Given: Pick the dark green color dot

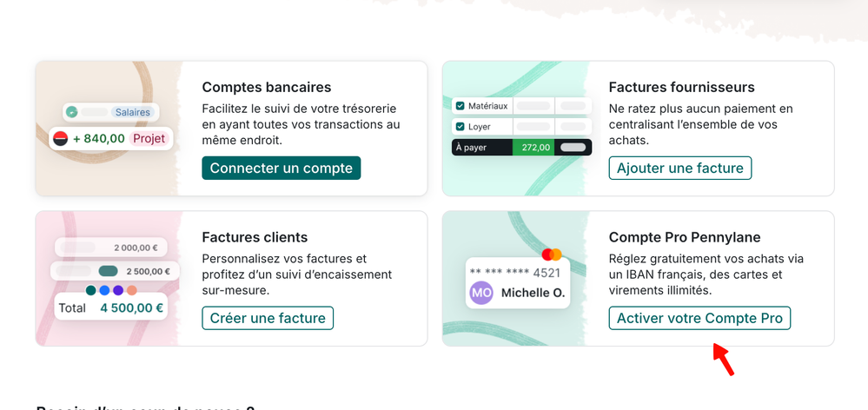Looking at the screenshot, I should pyautogui.click(x=90, y=290).
